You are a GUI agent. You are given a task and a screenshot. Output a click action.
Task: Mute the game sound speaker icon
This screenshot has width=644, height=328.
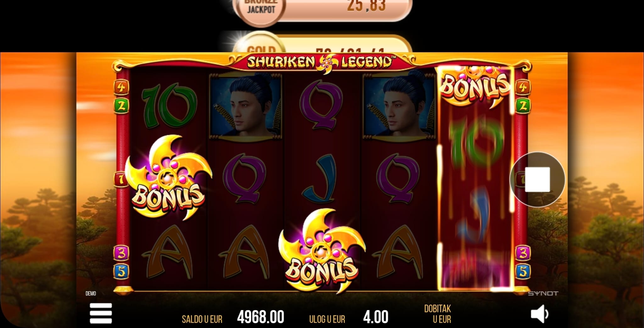[540, 314]
